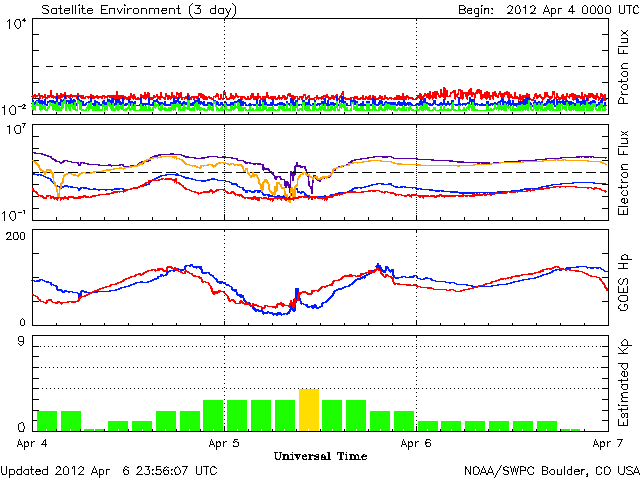Click the 10^-2 proton flux scale label

14,109
